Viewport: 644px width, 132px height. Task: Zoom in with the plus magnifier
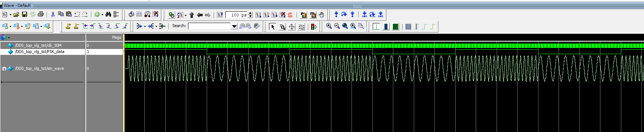click(x=329, y=26)
